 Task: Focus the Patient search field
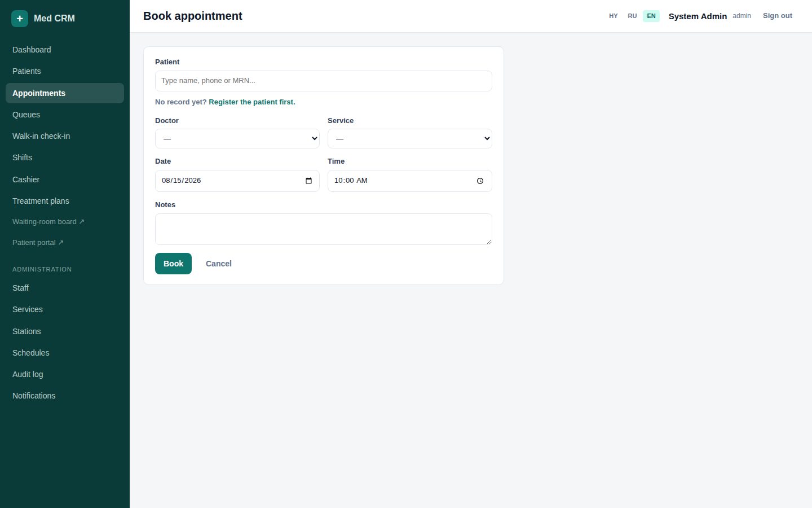pyautogui.click(x=324, y=81)
